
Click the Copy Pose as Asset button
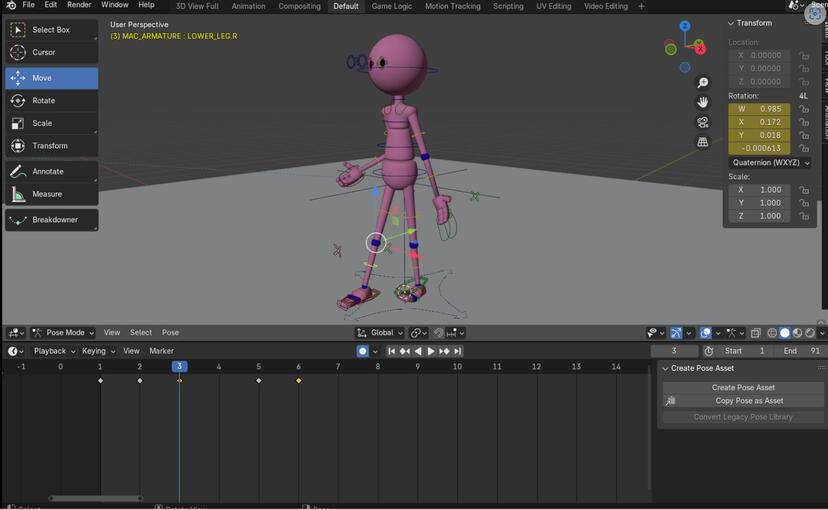749,401
